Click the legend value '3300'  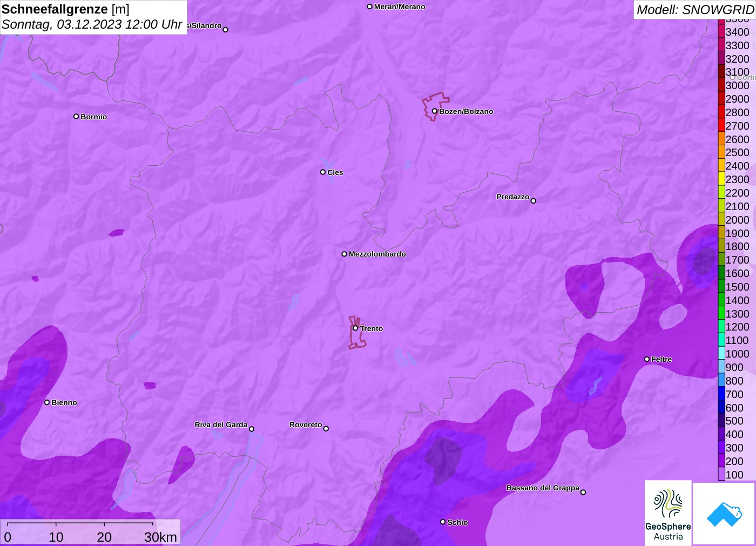click(x=737, y=45)
